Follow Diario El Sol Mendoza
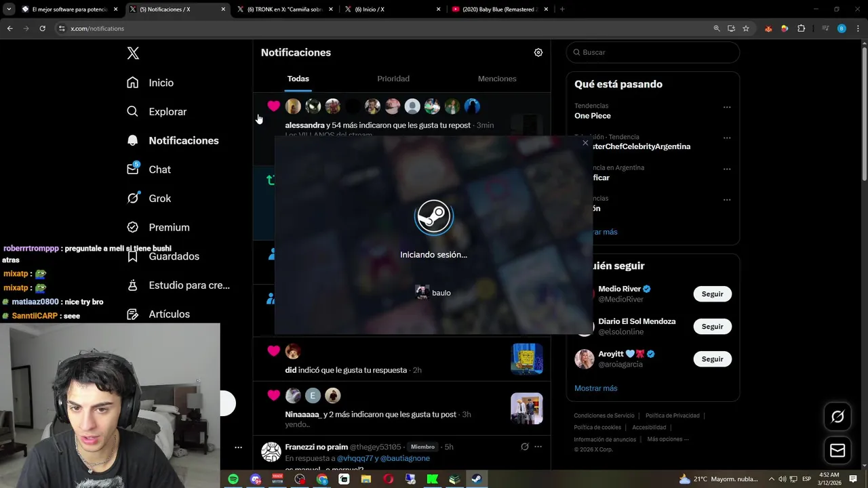Image resolution: width=868 pixels, height=488 pixels. point(712,327)
